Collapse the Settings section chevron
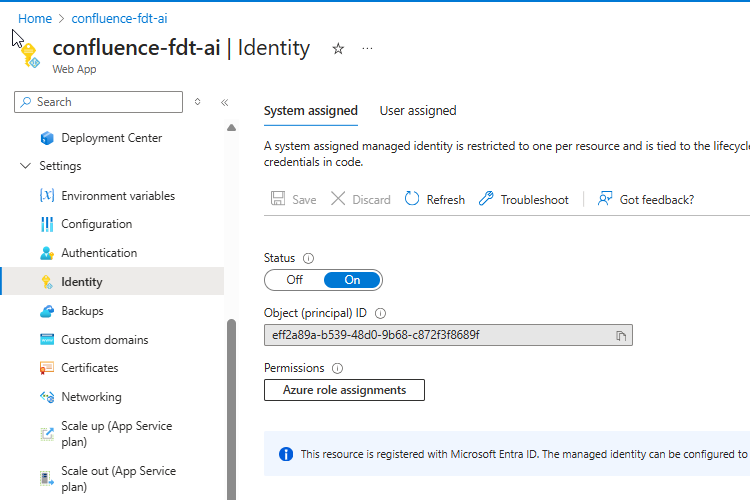750x500 pixels. (25, 166)
